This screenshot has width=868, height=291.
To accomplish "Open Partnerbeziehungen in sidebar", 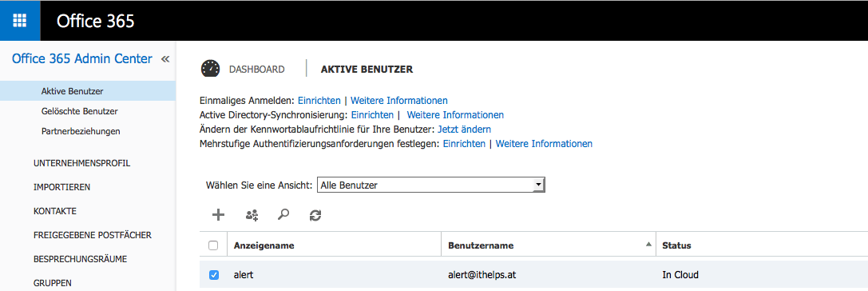I will 81,131.
